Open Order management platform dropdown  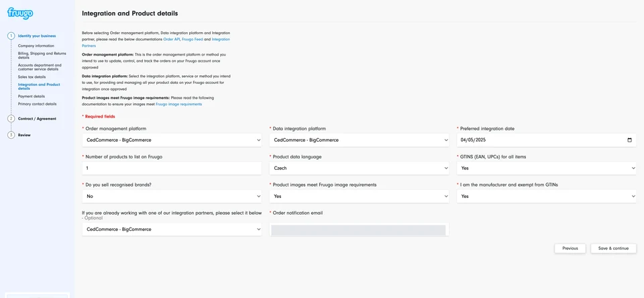point(172,140)
